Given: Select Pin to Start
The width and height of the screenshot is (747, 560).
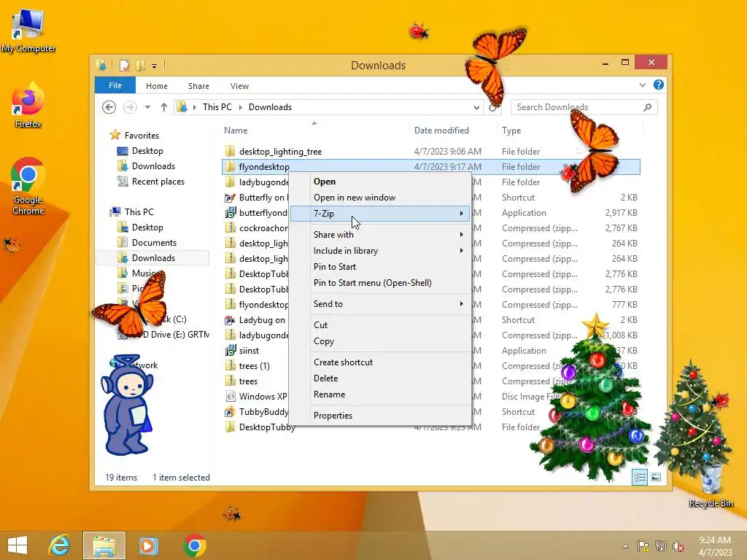Looking at the screenshot, I should click(x=380, y=267).
